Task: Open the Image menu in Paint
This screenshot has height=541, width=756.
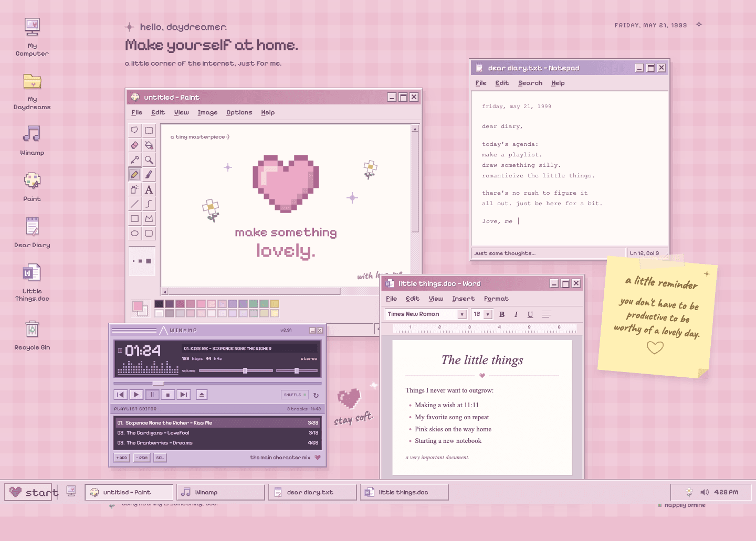Action: tap(207, 112)
